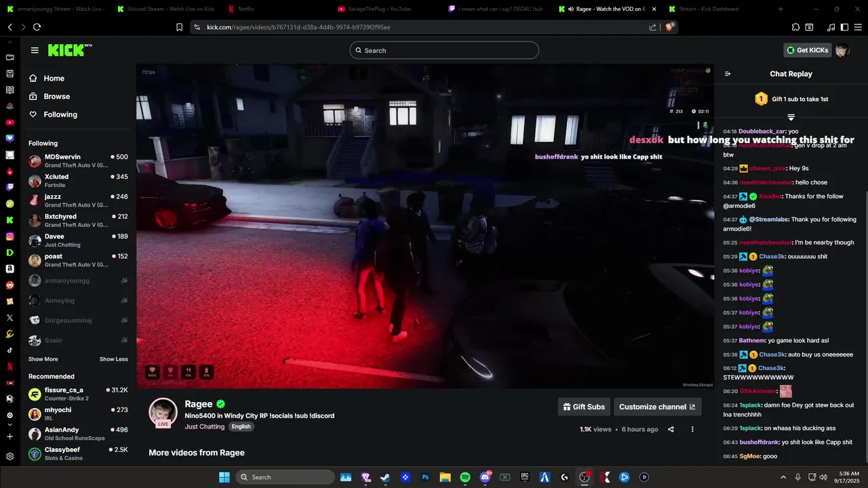Open fissure_cs_a recommended channel
The height and width of the screenshot is (488, 868).
(78, 394)
